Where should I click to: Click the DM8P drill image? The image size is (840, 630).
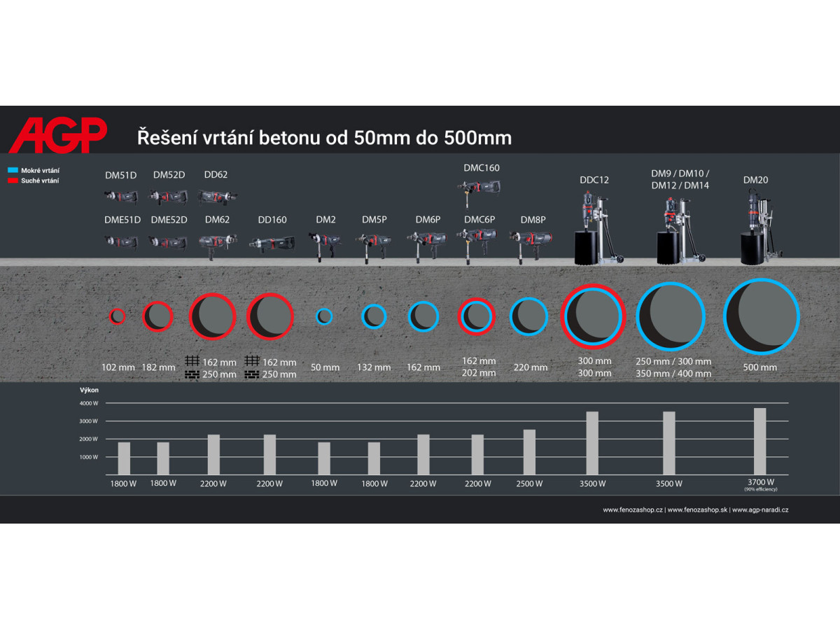[530, 246]
